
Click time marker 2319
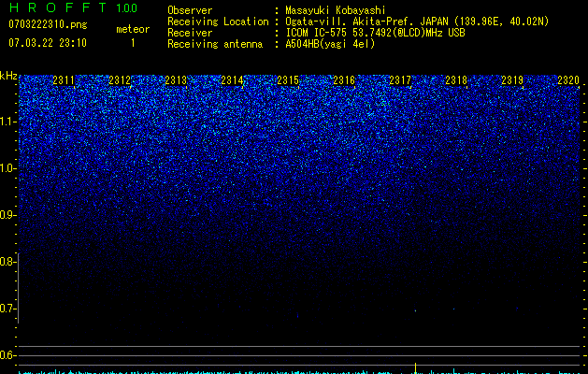[x=512, y=80]
